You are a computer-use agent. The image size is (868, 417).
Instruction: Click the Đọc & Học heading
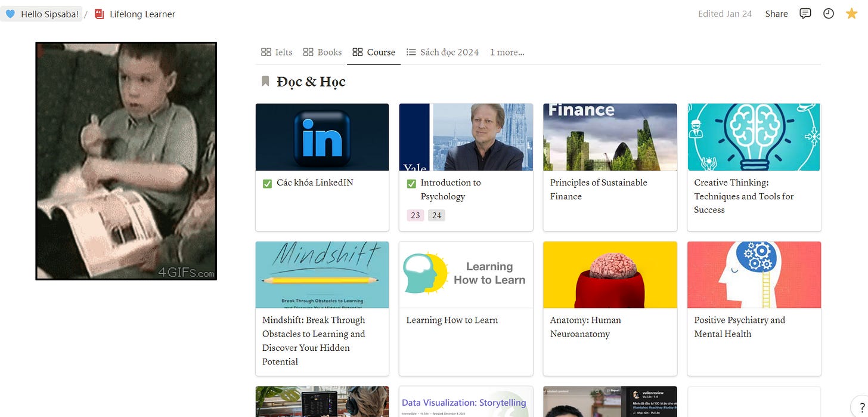click(311, 82)
